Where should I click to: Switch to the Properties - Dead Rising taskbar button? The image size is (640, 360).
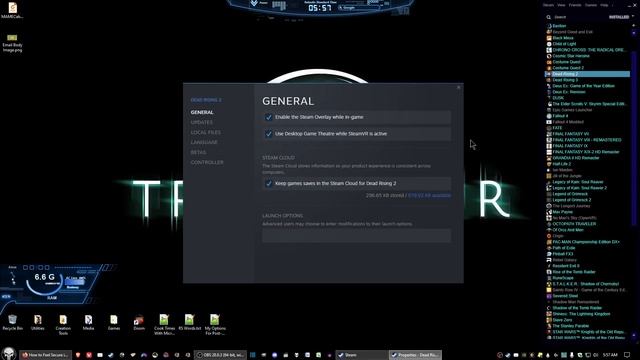[x=415, y=355]
